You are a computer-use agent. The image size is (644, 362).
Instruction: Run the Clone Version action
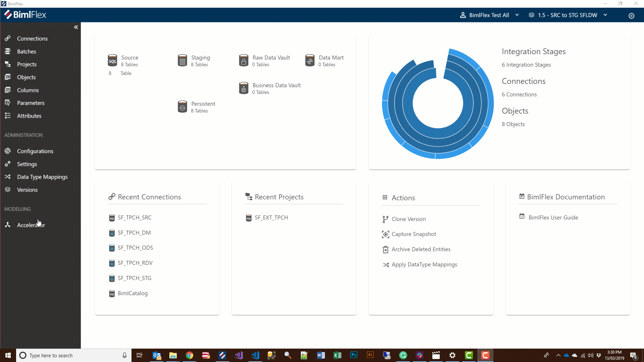tap(409, 219)
